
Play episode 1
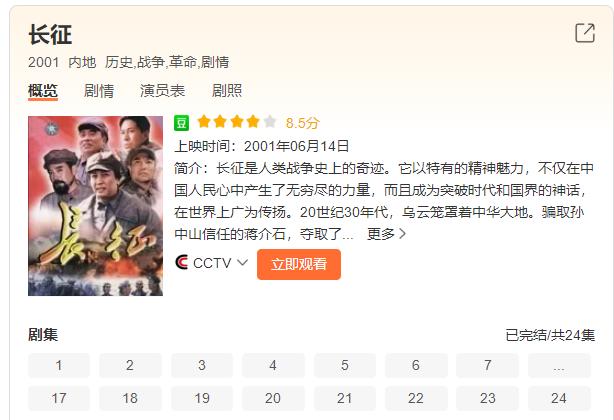(x=59, y=366)
